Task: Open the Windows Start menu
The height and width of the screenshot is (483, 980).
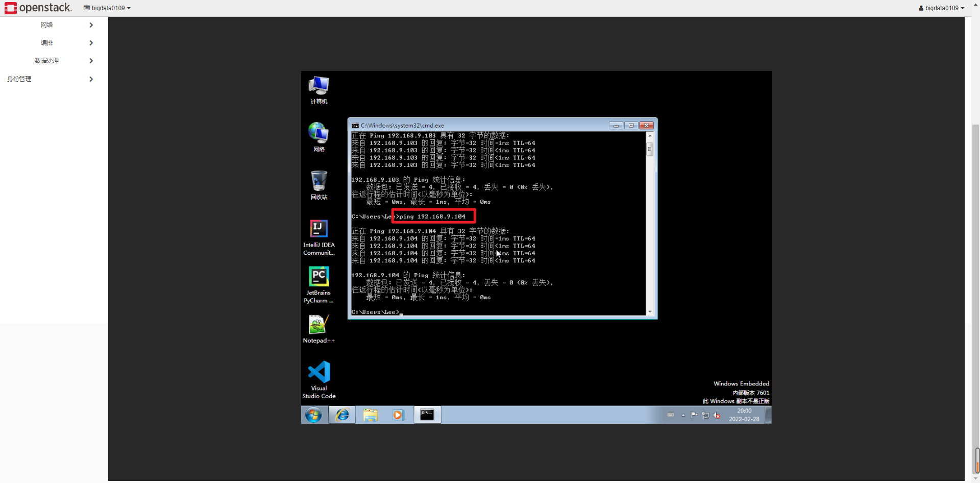Action: tap(313, 415)
